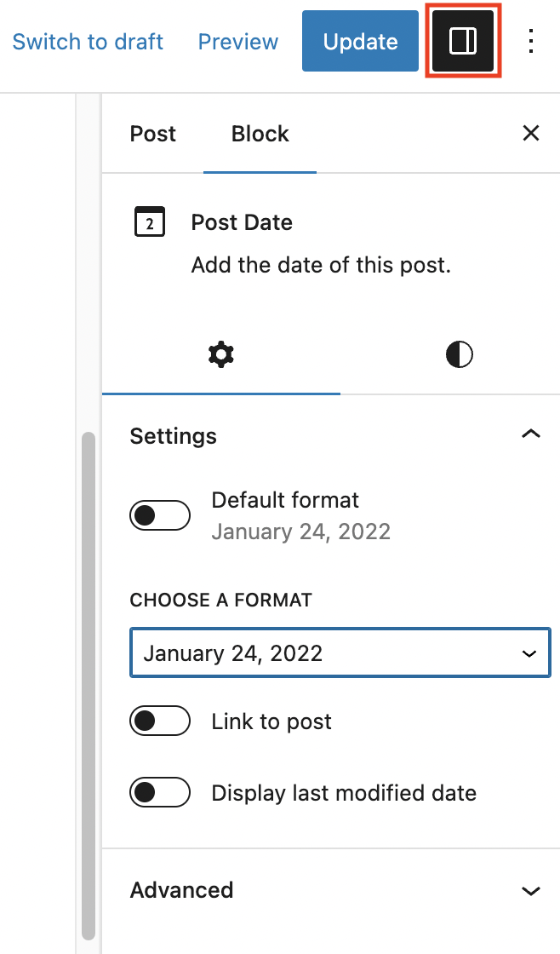Open the post Preview
This screenshot has height=954, width=560.
237,40
